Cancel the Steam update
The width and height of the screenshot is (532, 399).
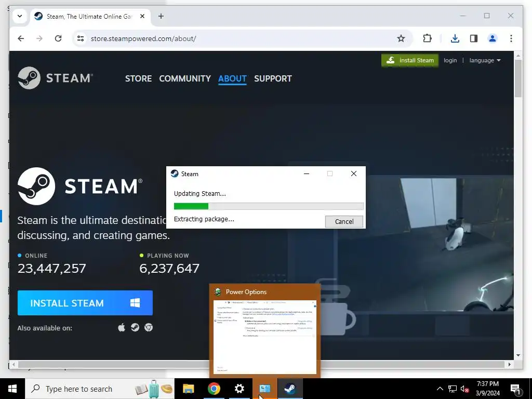tap(344, 221)
